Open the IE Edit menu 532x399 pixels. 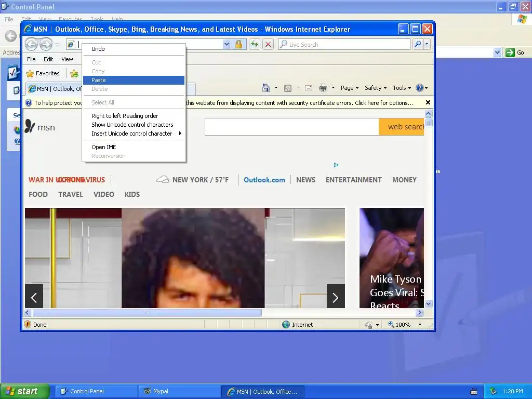point(48,59)
